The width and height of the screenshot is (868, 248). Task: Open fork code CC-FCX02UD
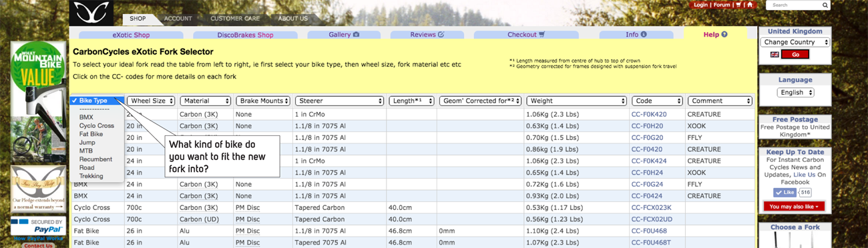tap(652, 219)
